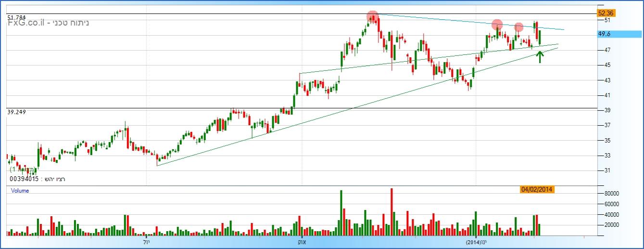Click the ינו(2014) label on time axis

[x=476, y=241]
